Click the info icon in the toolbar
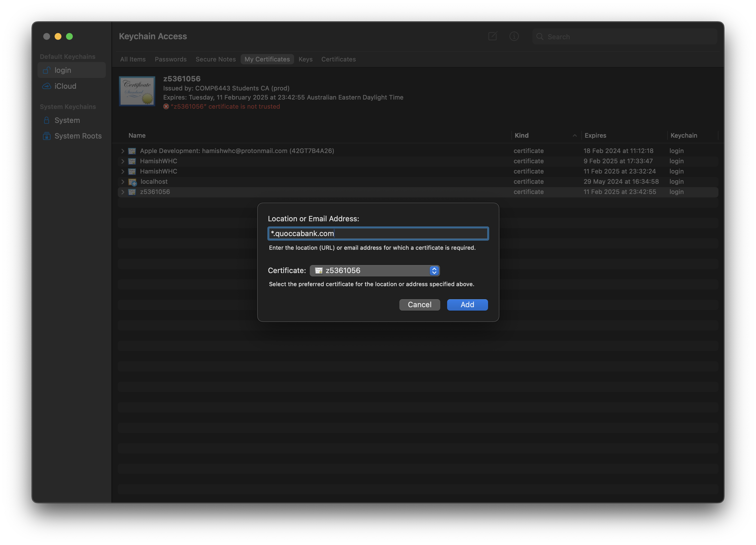Screen dimensions: 756x545 (514, 36)
